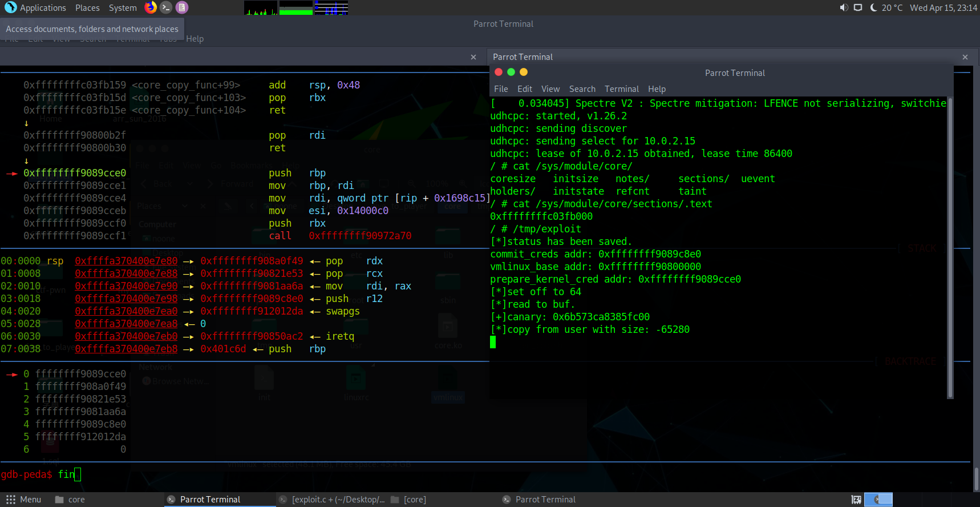Switch to [core] window in taskbar
The width and height of the screenshot is (980, 507).
pos(408,500)
